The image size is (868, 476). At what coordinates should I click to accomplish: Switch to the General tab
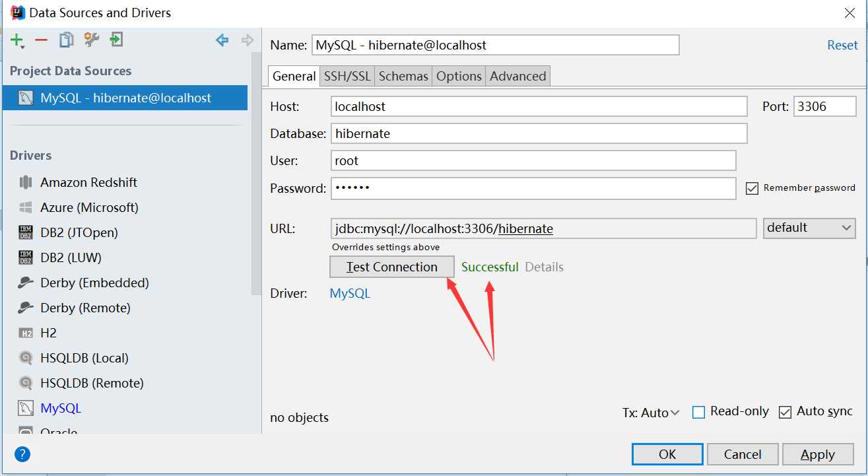point(294,76)
